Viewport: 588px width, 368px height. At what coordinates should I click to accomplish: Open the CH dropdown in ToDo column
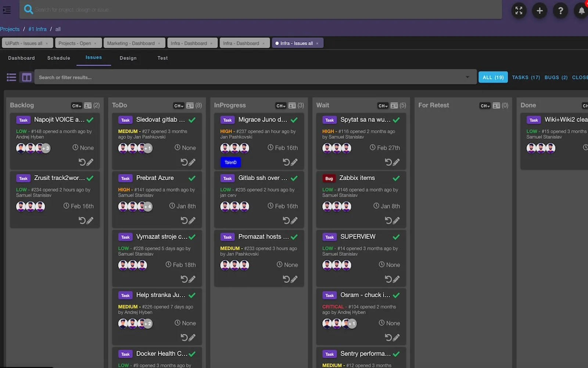click(179, 106)
